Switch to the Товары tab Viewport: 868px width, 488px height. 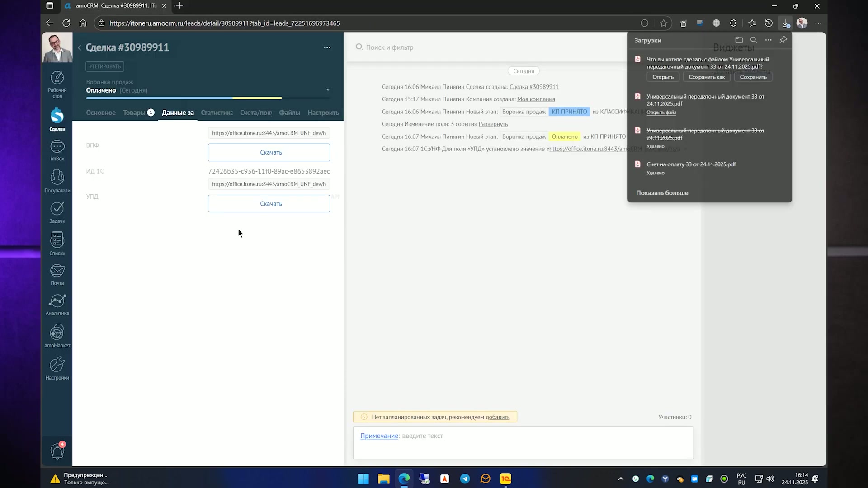(138, 113)
